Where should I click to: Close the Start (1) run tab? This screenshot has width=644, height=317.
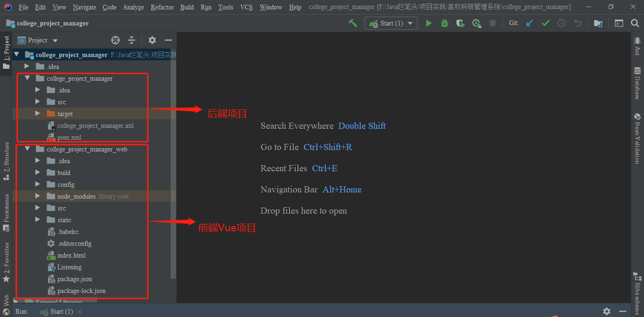(80, 312)
